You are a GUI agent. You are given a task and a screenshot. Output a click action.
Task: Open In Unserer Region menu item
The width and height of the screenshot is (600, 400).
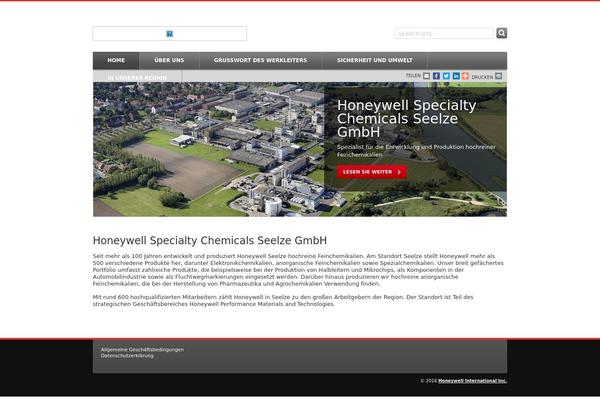(137, 77)
